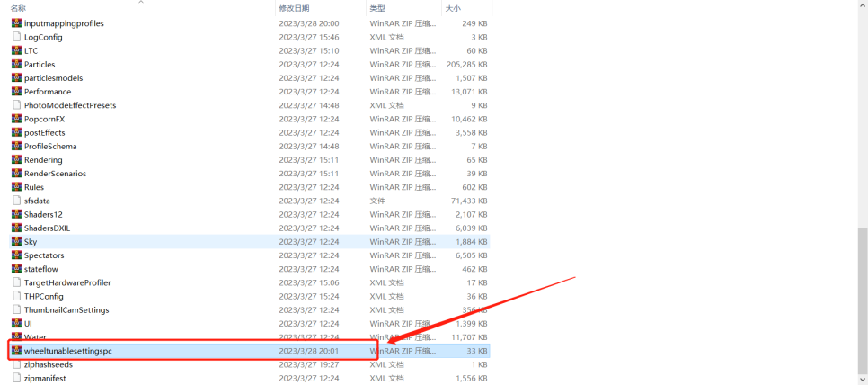Sort files by the 名称 column header

point(18,8)
